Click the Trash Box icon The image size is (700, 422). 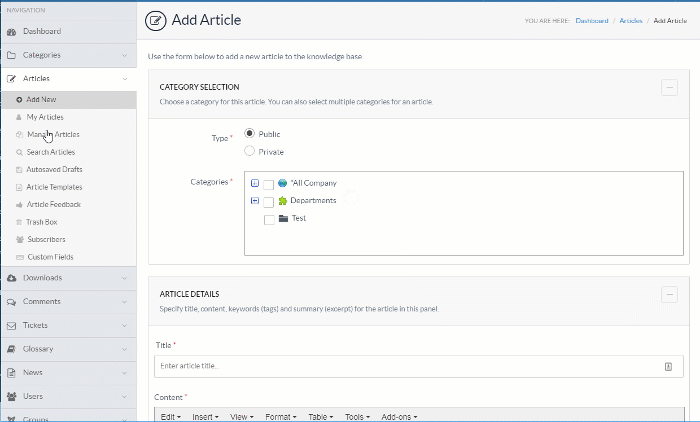19,222
